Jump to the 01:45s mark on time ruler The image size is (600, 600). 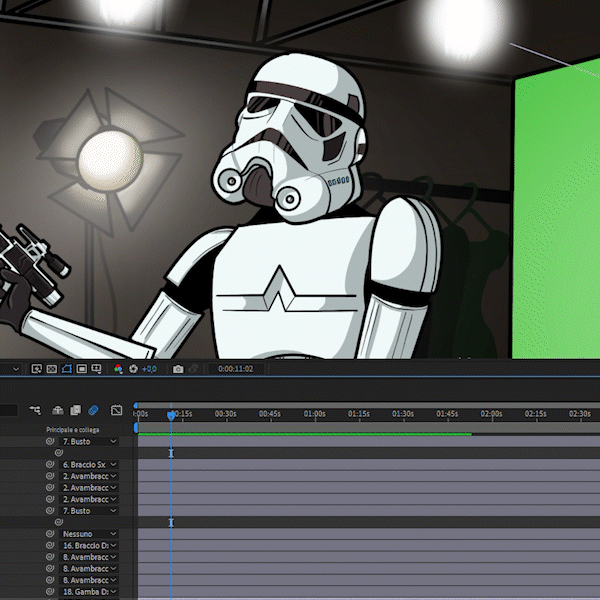[447, 414]
